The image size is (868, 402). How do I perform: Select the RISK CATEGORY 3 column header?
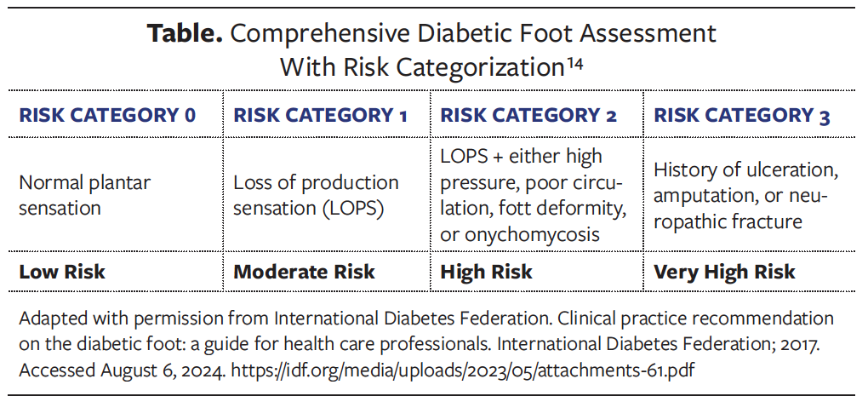(742, 115)
